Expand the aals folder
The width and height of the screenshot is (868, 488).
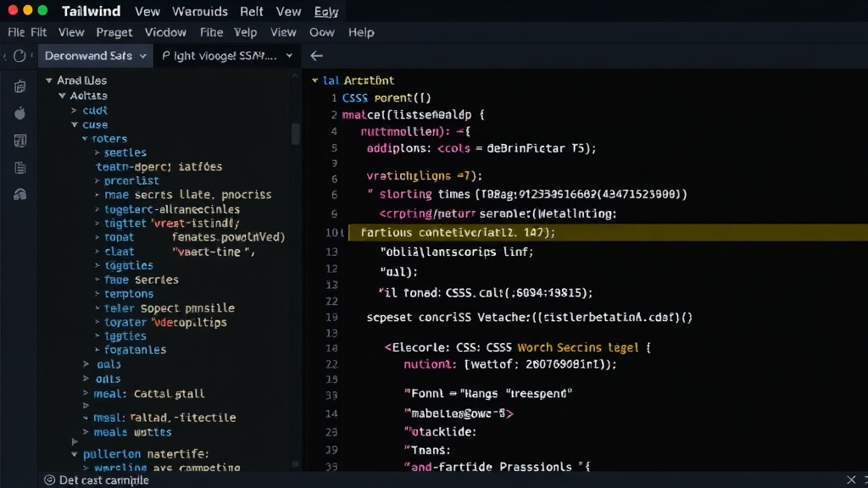click(x=86, y=364)
